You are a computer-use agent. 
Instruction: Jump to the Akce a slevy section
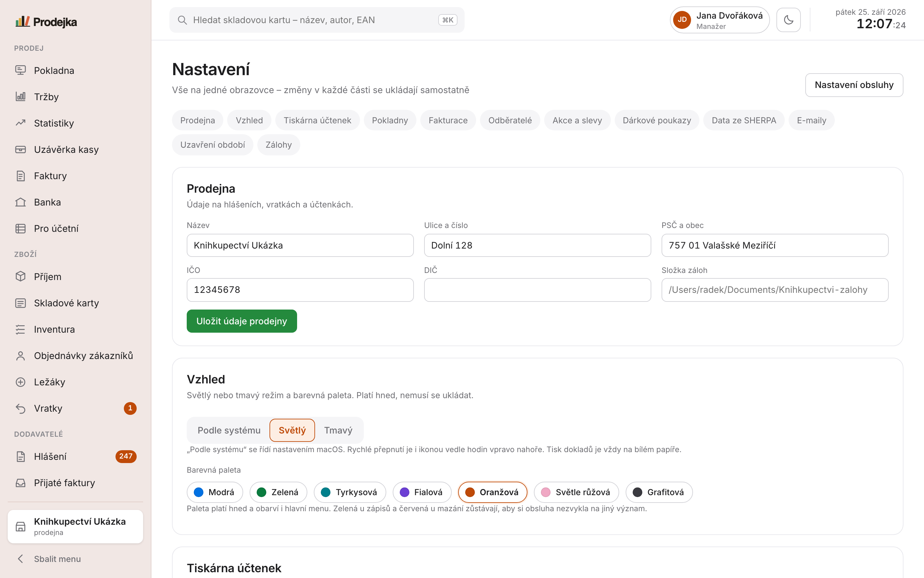click(577, 120)
